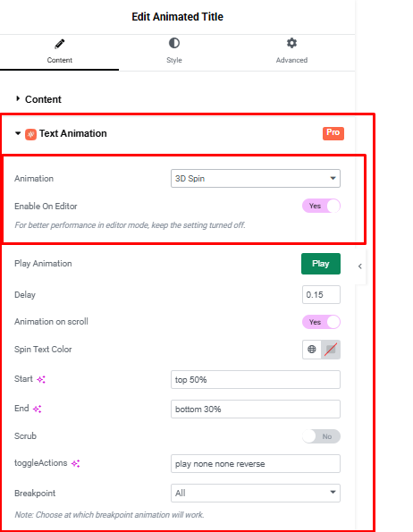The image size is (413, 532).
Task: Open the Breakpoint All dropdown
Action: 256,493
